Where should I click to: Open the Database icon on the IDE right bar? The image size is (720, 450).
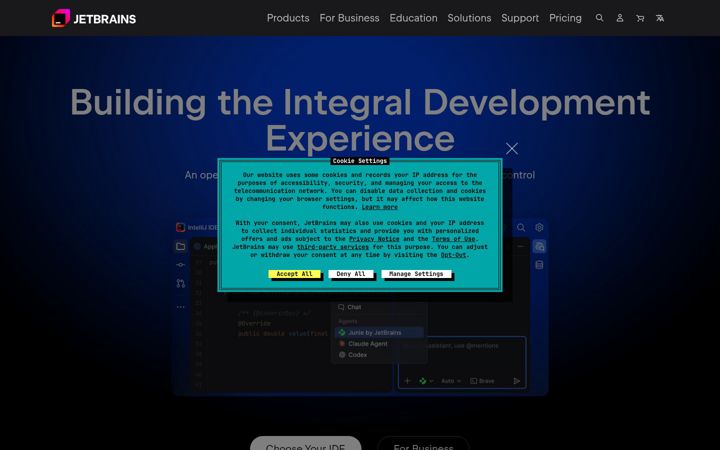[540, 265]
